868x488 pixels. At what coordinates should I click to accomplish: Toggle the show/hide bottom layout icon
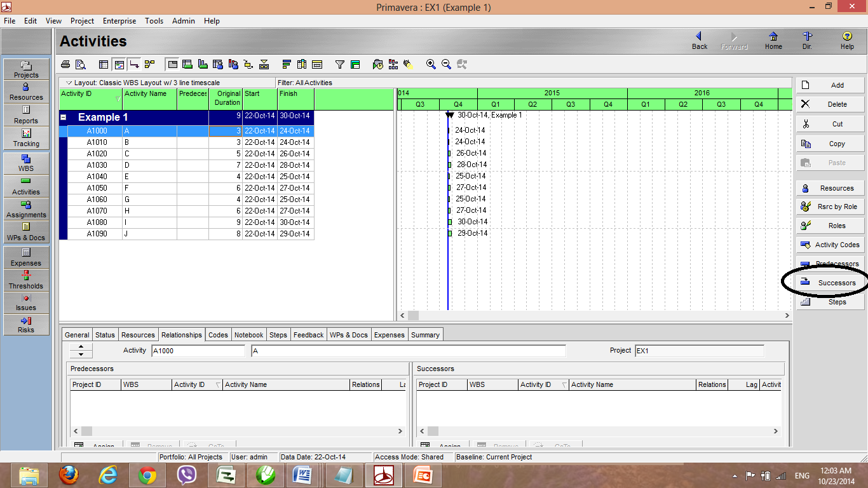point(172,64)
